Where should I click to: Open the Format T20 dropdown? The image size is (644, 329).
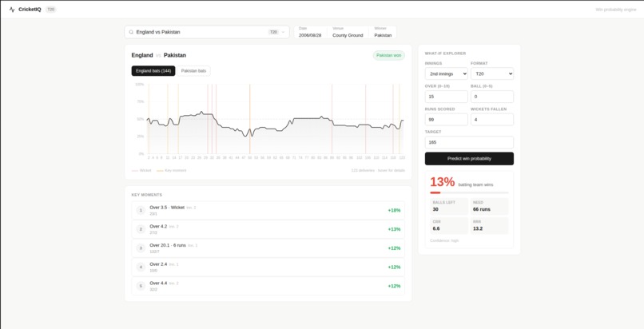click(x=492, y=73)
